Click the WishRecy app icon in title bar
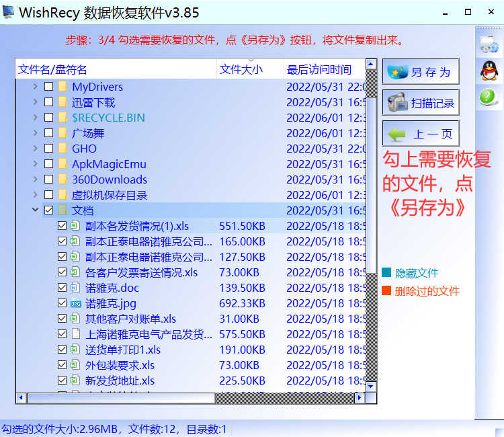This screenshot has width=504, height=437. point(8,12)
